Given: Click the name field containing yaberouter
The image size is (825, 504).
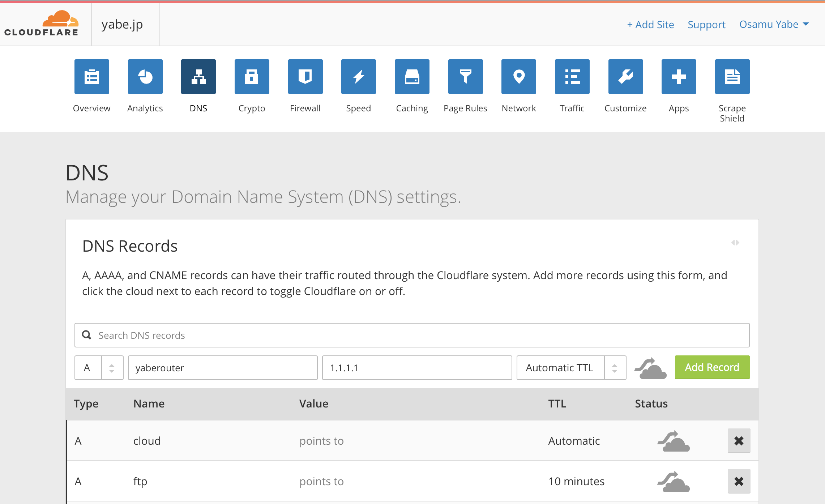Looking at the screenshot, I should click(223, 368).
